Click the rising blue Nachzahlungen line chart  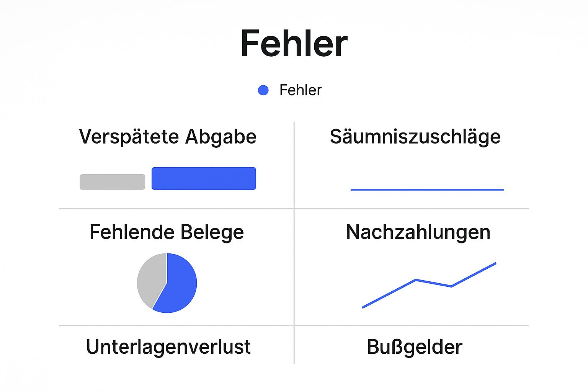tap(429, 285)
